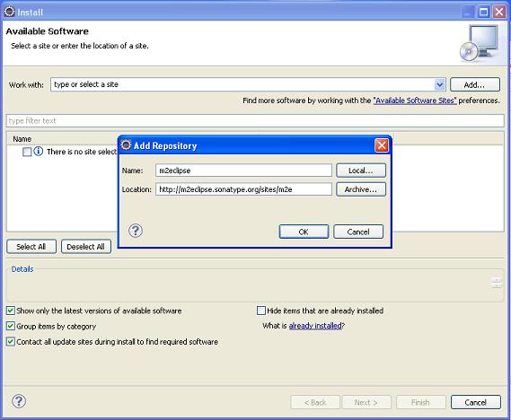Viewport: 511px width, 420px height.
Task: Click info icon next to no site message
Action: [39, 152]
